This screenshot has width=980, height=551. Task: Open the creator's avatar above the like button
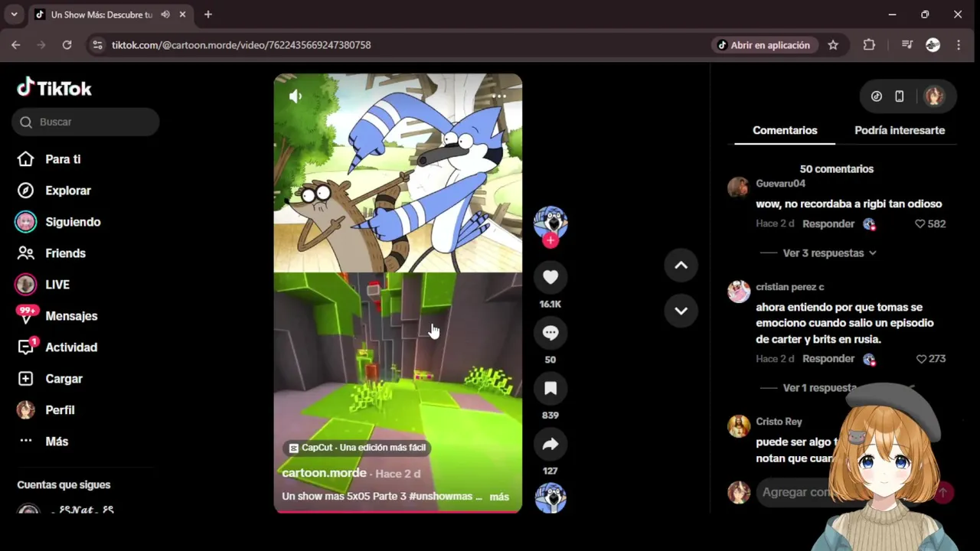(550, 222)
